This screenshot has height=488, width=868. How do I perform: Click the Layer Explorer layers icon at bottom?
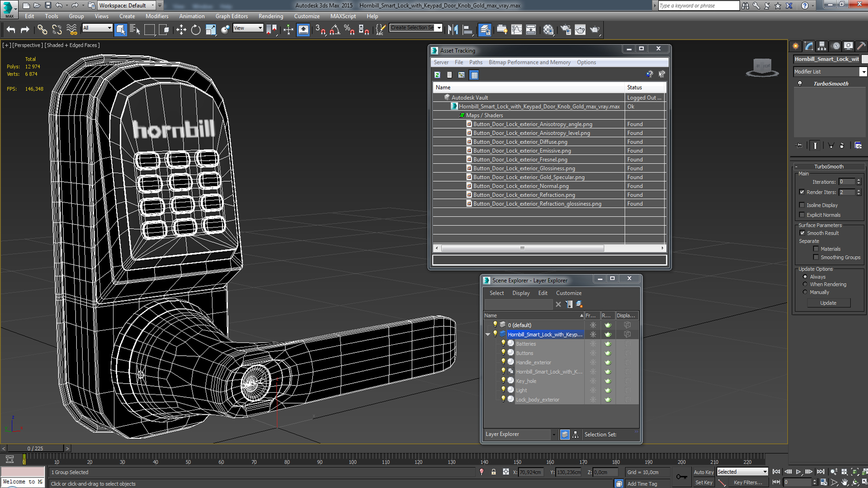click(x=565, y=434)
